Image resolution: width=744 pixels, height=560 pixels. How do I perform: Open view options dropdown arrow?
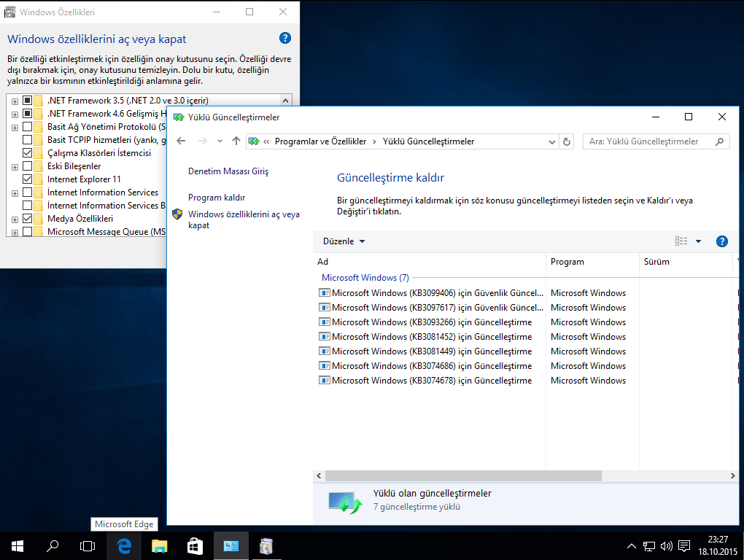coord(699,241)
